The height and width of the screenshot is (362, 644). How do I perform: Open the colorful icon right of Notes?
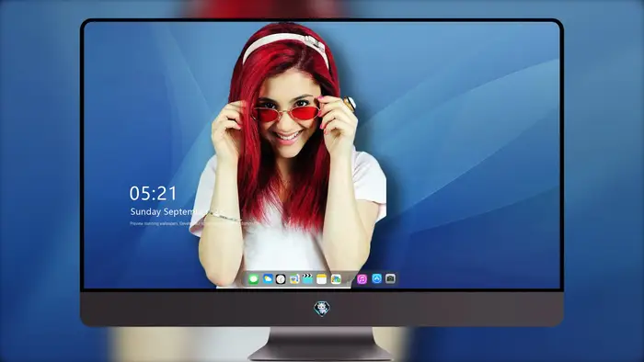(336, 279)
